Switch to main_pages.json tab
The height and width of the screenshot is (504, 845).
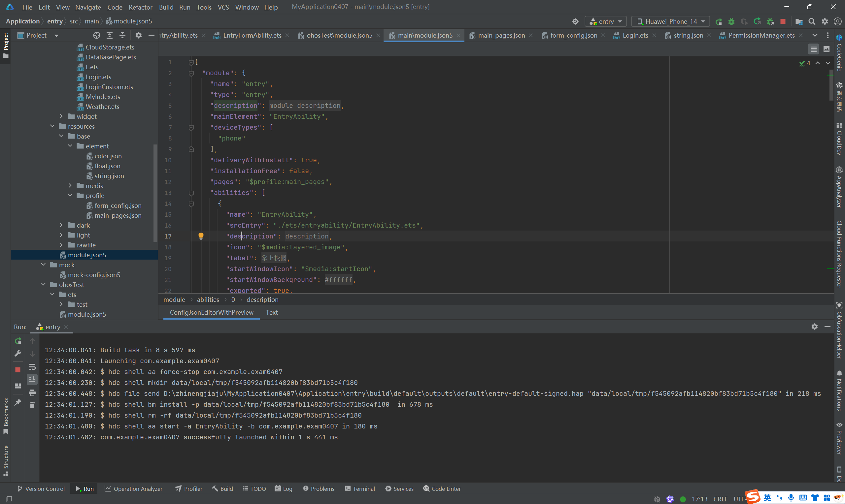coord(501,35)
